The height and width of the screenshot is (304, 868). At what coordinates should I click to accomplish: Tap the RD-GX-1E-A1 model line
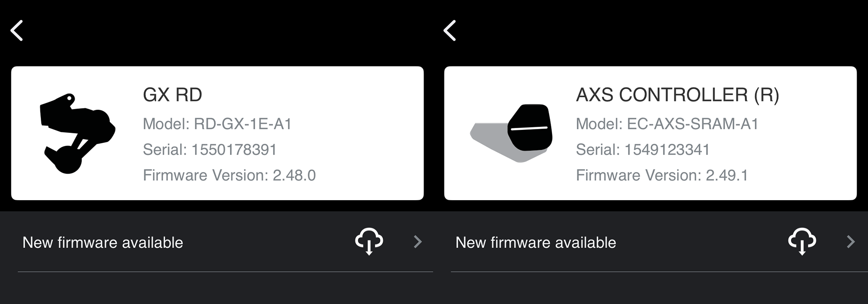[x=217, y=124]
